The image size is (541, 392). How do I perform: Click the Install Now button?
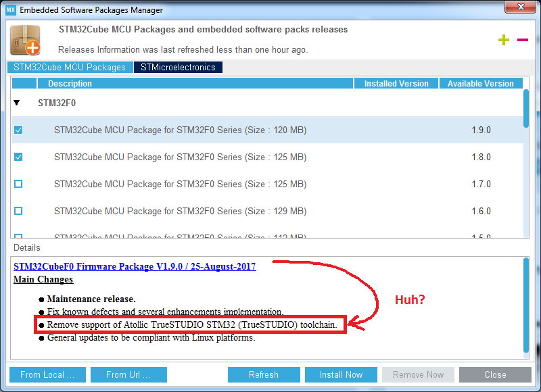pyautogui.click(x=341, y=374)
